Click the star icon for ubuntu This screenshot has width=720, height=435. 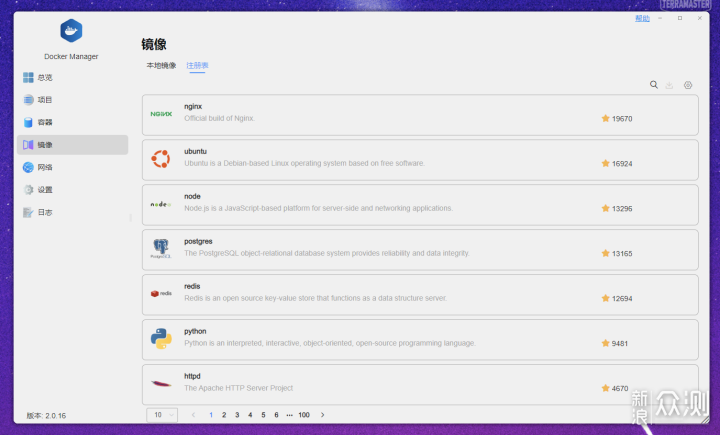click(x=606, y=163)
